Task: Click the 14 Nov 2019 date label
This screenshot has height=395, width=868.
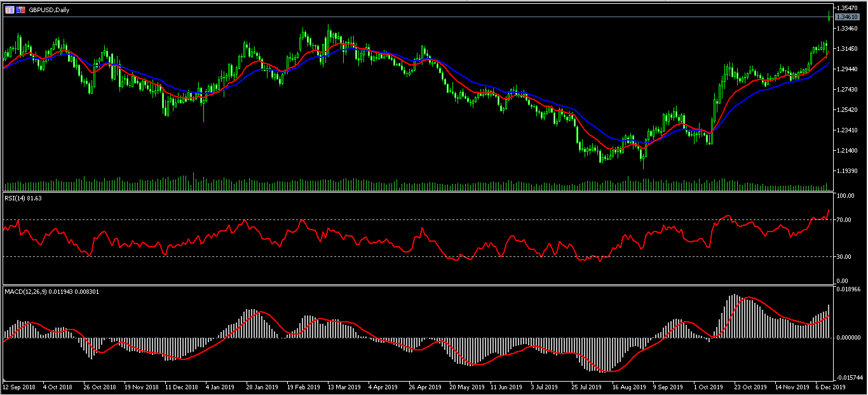Action: coord(791,387)
